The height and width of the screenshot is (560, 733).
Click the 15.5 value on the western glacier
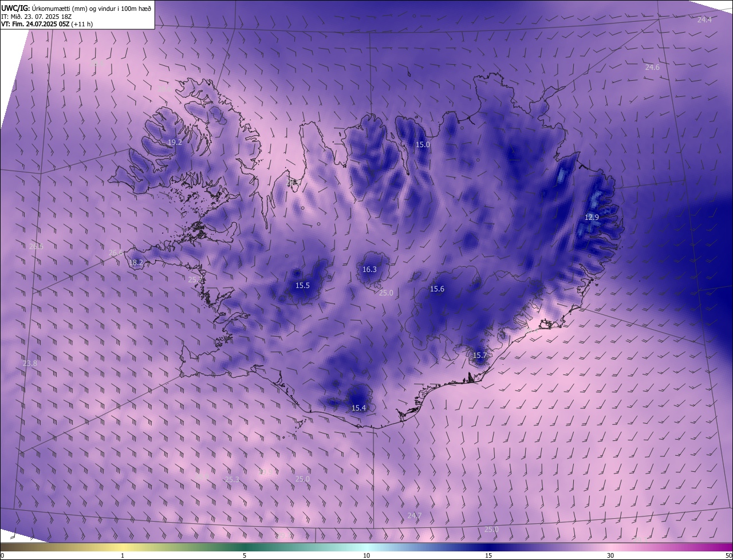click(x=302, y=285)
